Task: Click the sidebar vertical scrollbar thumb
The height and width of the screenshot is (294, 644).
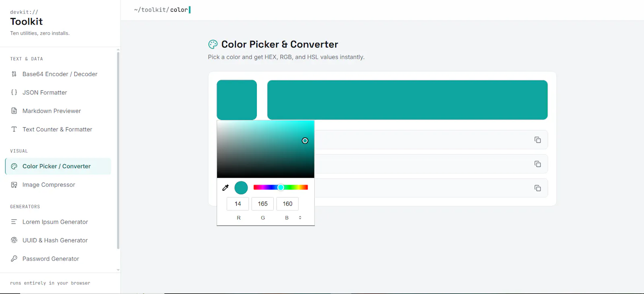Action: (118, 150)
